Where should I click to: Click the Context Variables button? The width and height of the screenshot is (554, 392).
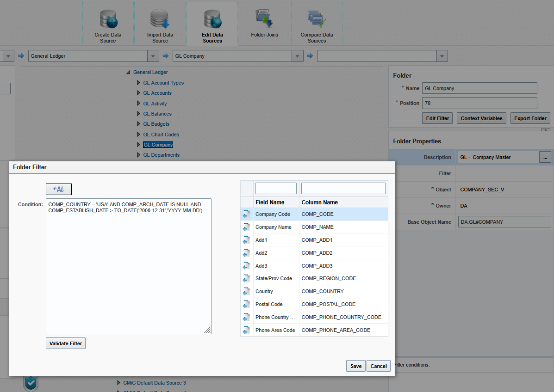click(x=481, y=118)
